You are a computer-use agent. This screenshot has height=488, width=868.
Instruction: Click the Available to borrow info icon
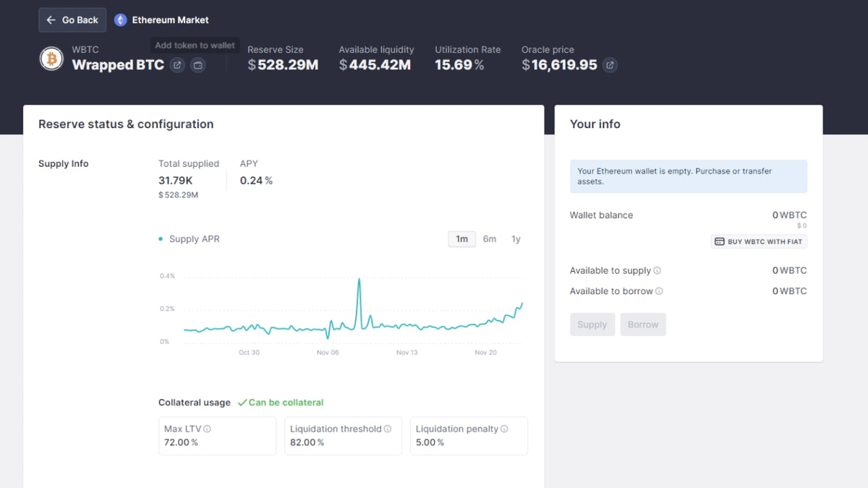pyautogui.click(x=659, y=291)
